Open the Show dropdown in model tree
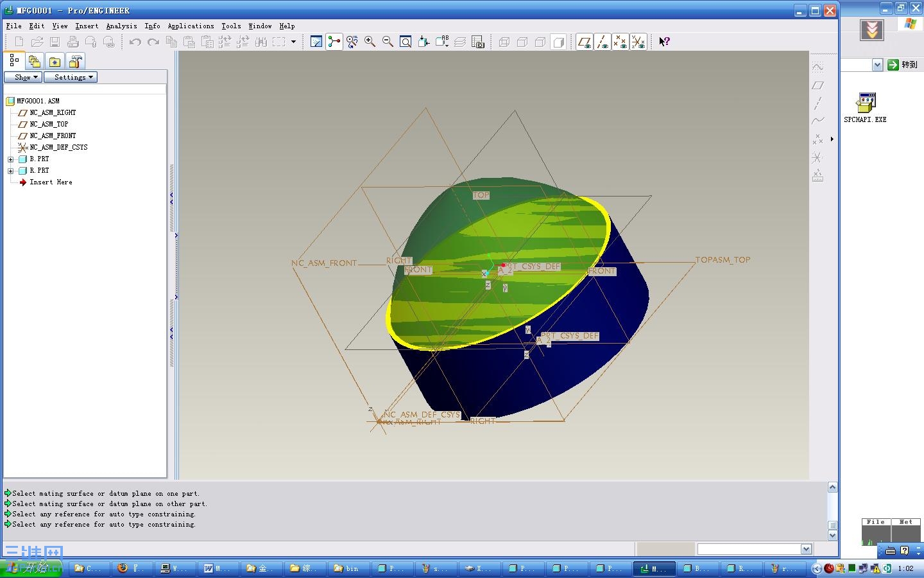This screenshot has width=924, height=578. pyautogui.click(x=23, y=77)
